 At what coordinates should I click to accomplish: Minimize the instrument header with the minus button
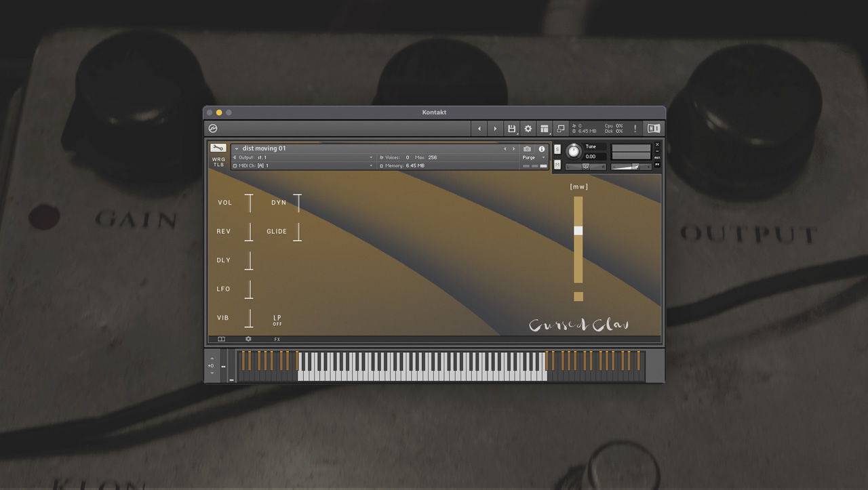point(657,151)
